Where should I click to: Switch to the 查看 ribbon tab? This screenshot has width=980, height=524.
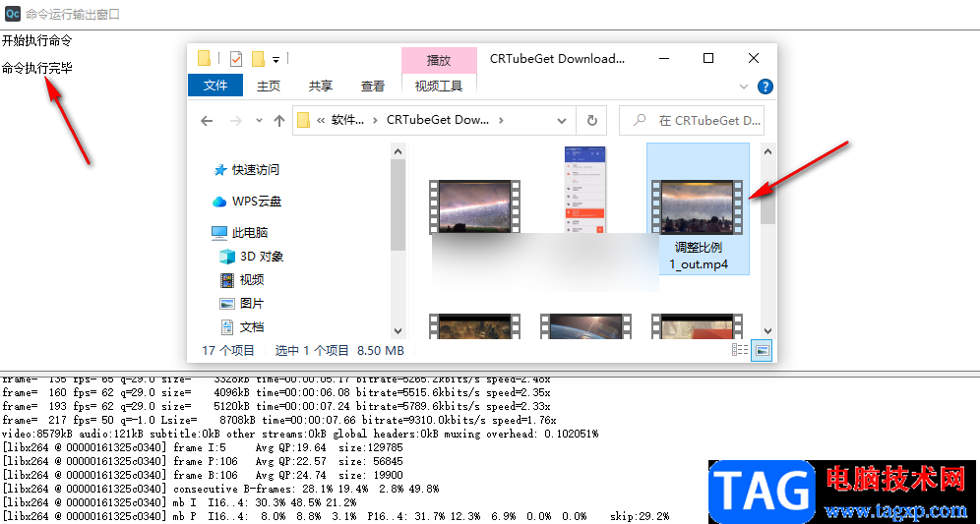click(373, 87)
